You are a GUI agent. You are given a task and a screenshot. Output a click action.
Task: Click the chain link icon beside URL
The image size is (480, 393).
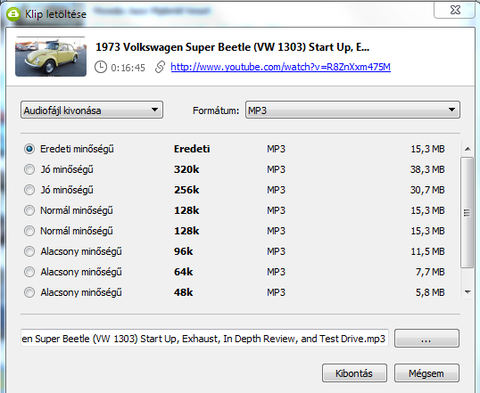point(160,67)
